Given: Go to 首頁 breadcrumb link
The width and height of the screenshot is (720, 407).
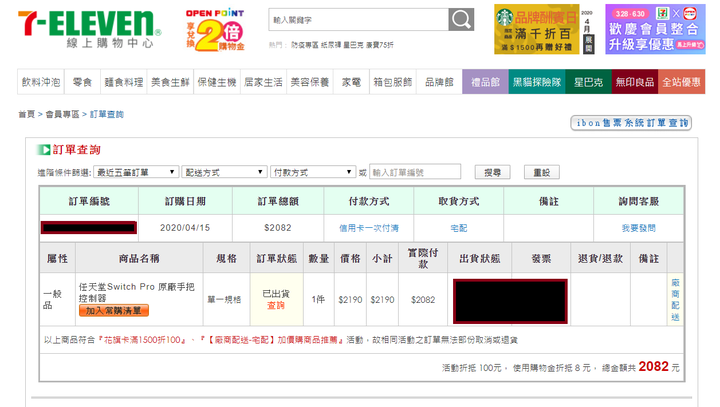Looking at the screenshot, I should click(x=26, y=114).
